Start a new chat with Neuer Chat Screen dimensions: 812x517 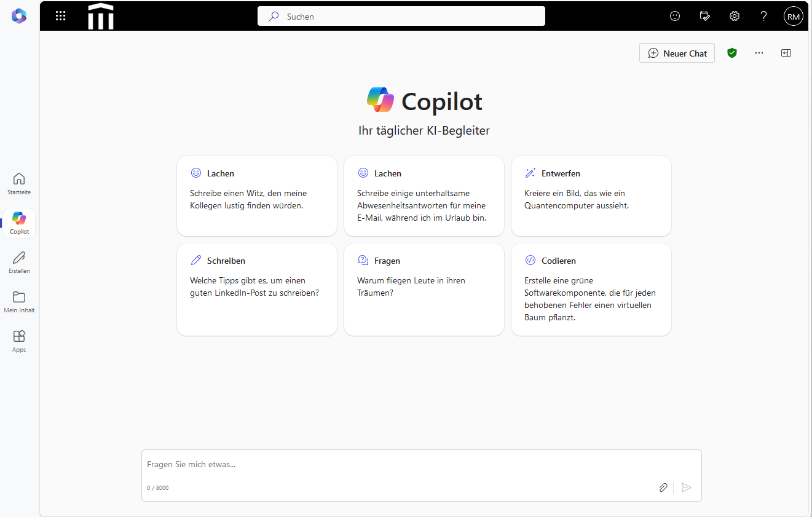coord(677,53)
